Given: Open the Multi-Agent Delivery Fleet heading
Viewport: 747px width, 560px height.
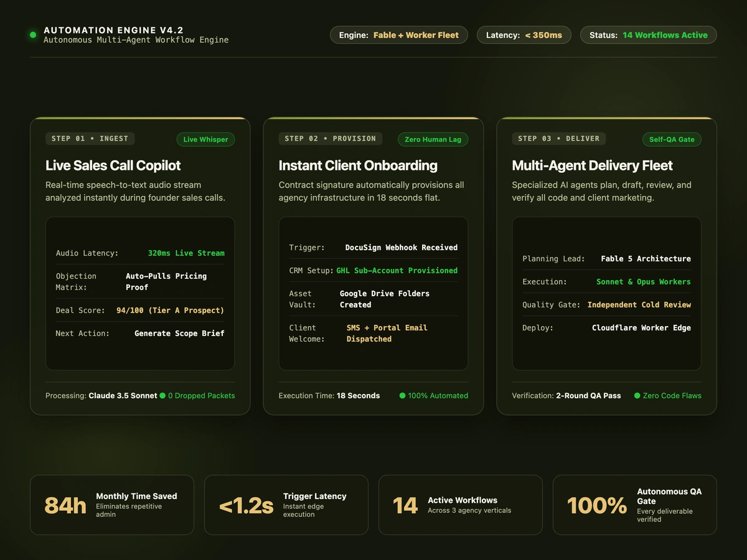Looking at the screenshot, I should click(592, 166).
